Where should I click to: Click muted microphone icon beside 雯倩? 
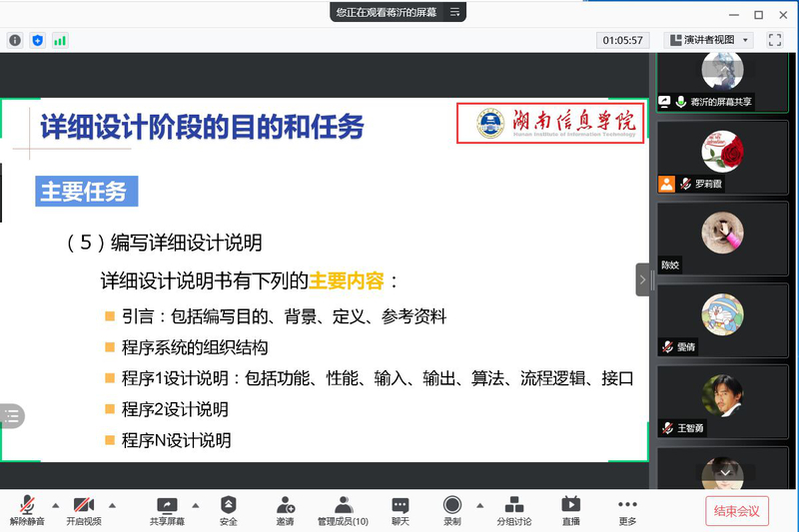pyautogui.click(x=667, y=346)
